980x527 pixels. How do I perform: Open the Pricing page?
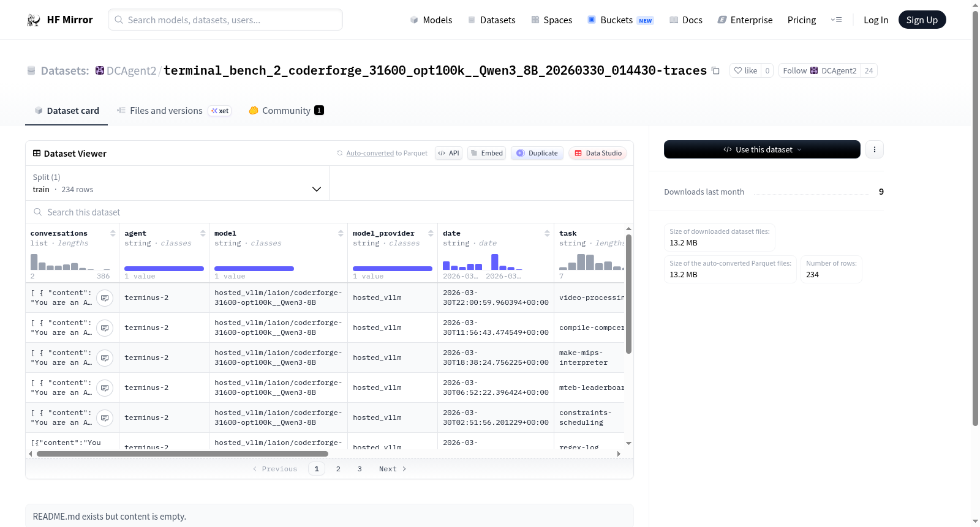[802, 20]
